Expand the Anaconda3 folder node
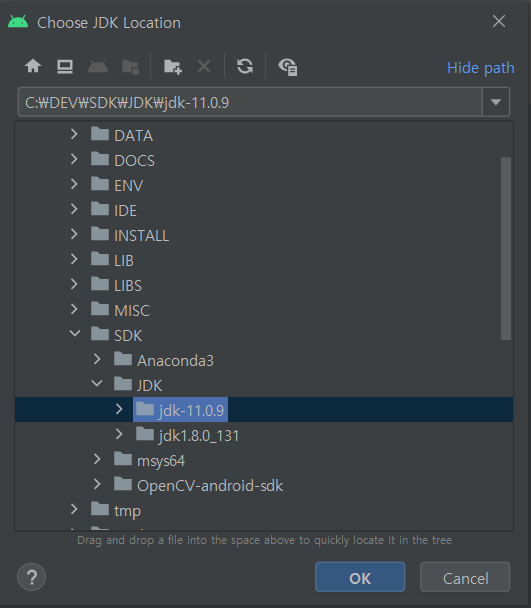Screen dimensions: 531x608 click(97, 359)
